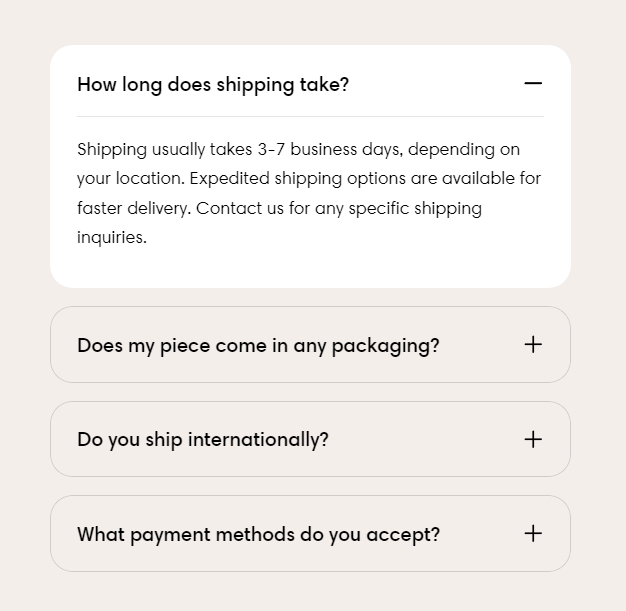Click the divider line under shipping question
The image size is (626, 611).
tap(310, 116)
